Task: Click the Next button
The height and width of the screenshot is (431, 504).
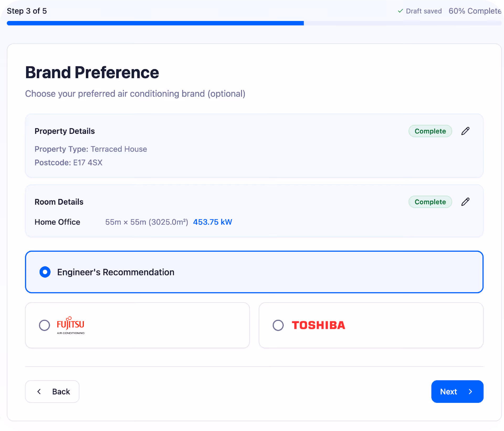Action: click(x=457, y=391)
